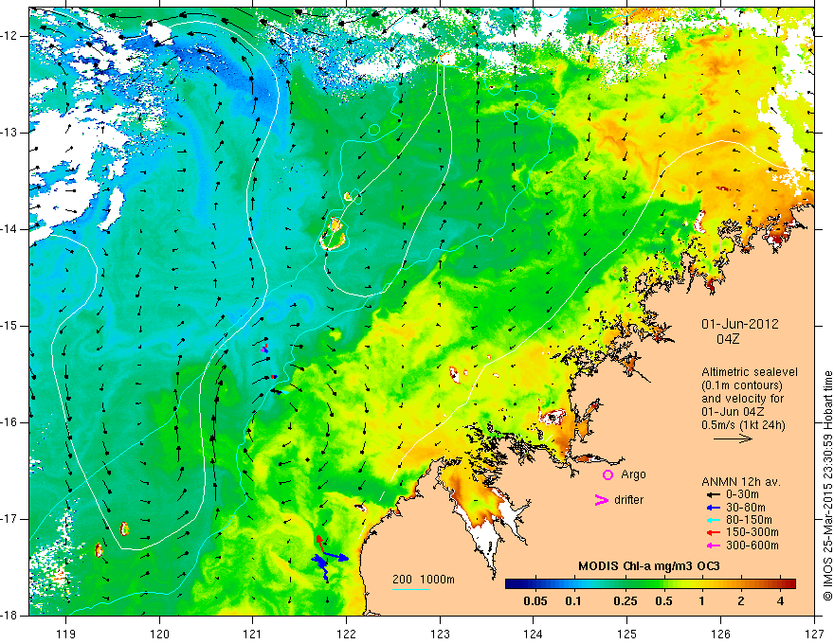Click the 121 longitude axis label
The height and width of the screenshot is (644, 834).
(253, 635)
